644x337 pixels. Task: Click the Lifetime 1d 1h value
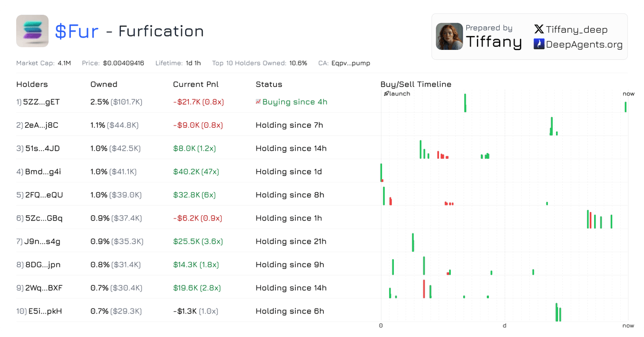coord(193,63)
